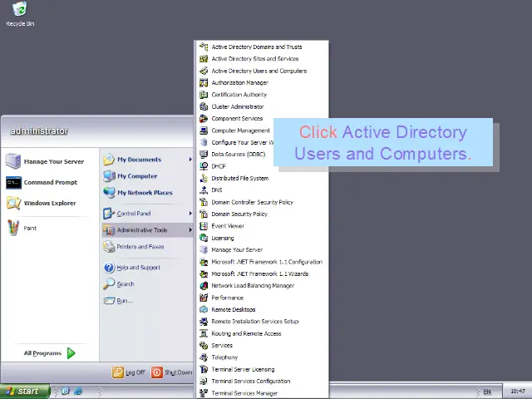Select Configure Your Server Wizard entry
Image resolution: width=532 pixels, height=399 pixels.
(236, 142)
